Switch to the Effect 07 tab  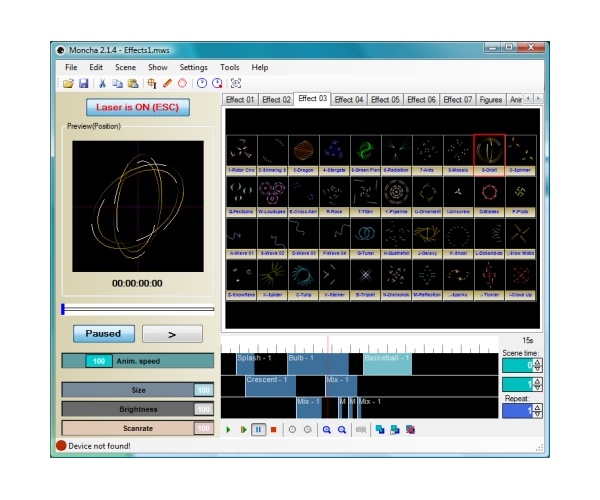pyautogui.click(x=458, y=100)
